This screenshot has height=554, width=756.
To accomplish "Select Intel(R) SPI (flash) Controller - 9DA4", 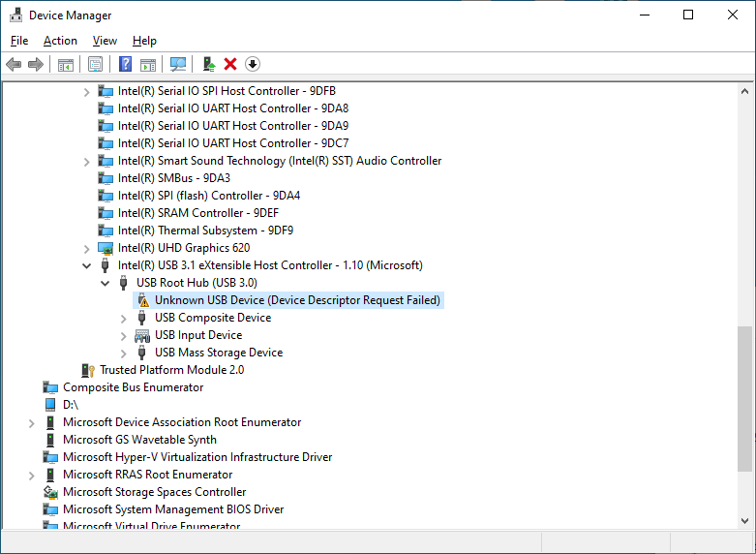I will tap(209, 196).
